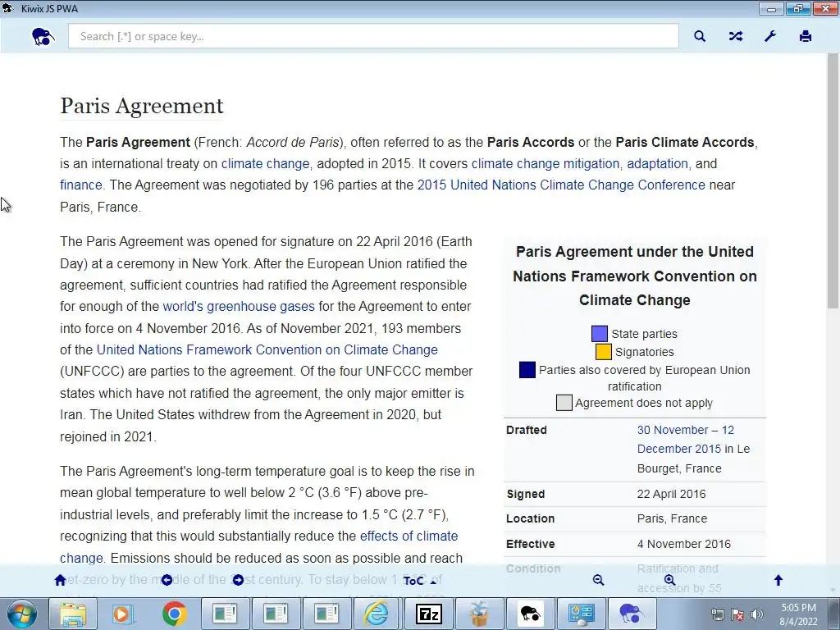840x630 pixels.
Task: Click the Paris Agreement article heading
Action: 141,106
